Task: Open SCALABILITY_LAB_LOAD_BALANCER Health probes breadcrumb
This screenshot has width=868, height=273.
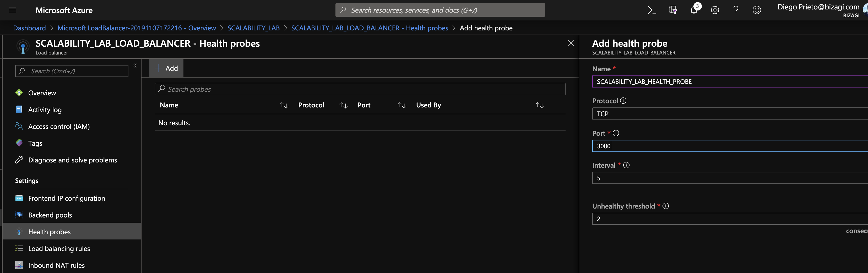Action: [x=370, y=28]
